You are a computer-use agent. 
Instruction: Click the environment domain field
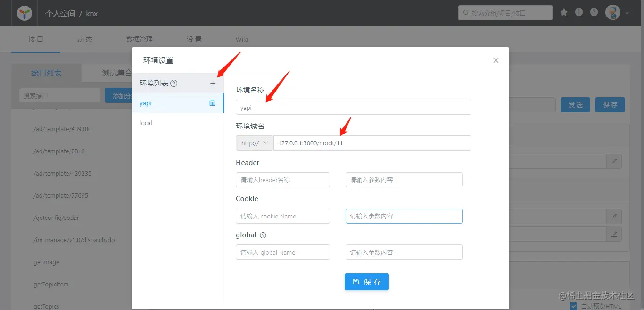click(372, 143)
